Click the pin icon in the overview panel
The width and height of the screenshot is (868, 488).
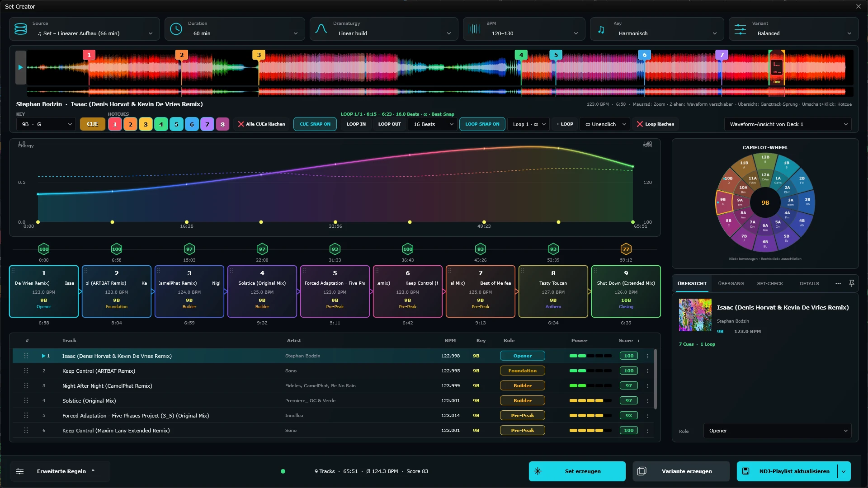[x=851, y=283]
